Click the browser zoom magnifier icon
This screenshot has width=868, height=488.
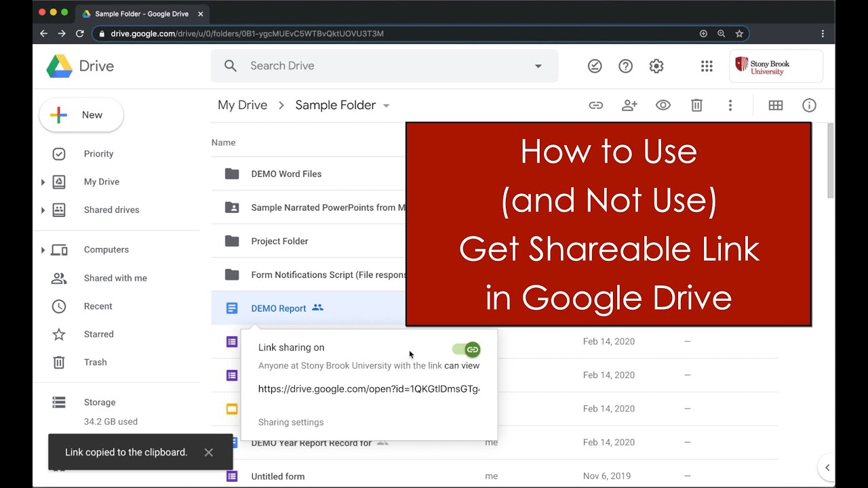(x=721, y=33)
